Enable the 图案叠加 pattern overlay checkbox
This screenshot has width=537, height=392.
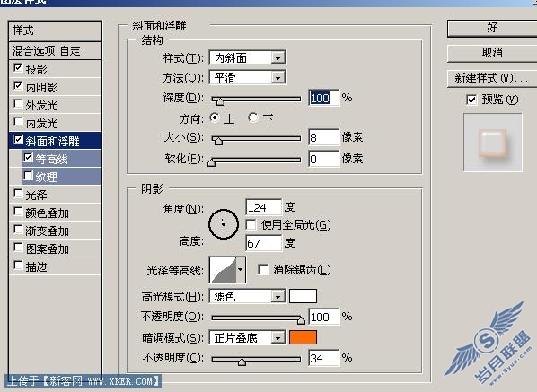[x=18, y=248]
